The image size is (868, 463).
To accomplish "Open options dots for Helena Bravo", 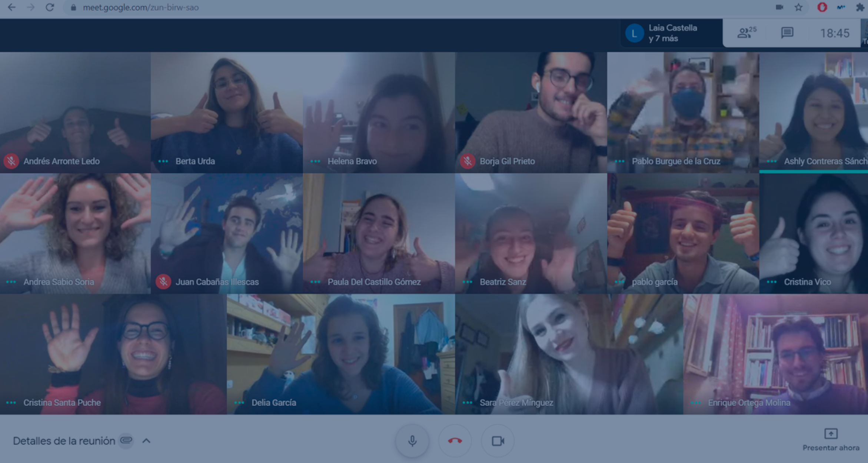I will coord(315,161).
